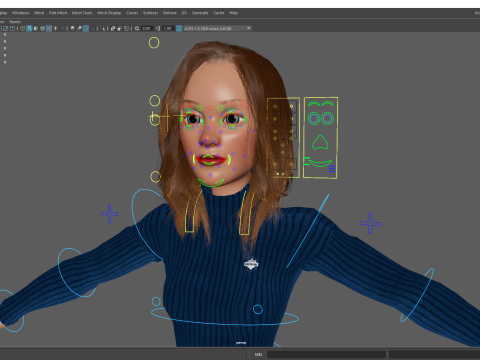Open the Mesh menu
The width and height of the screenshot is (480, 360).
pyautogui.click(x=39, y=13)
